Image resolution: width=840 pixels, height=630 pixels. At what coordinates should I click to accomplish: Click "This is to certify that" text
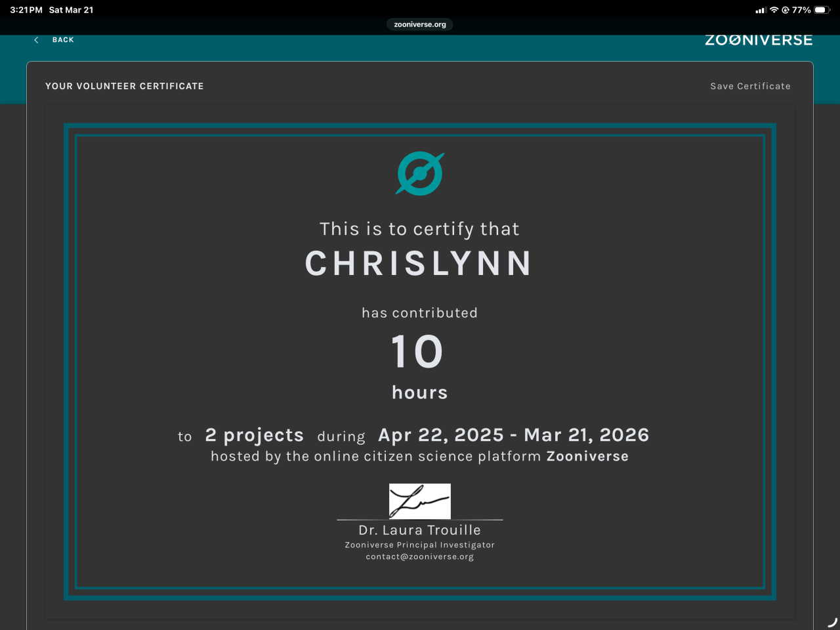point(420,229)
